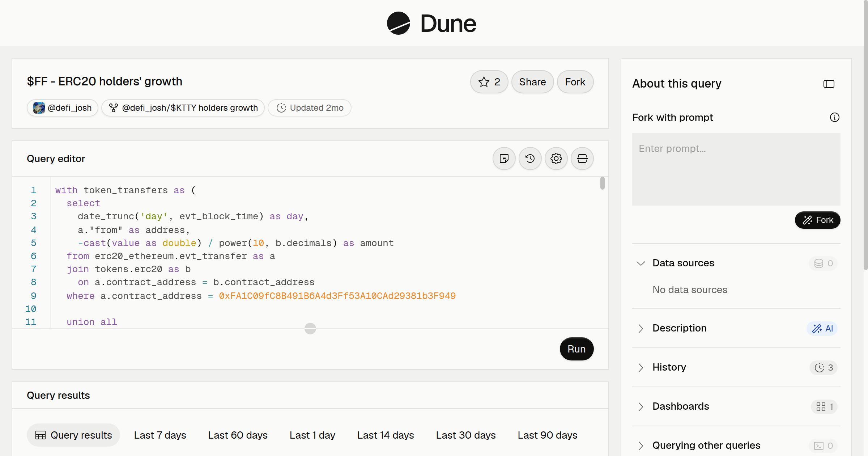Click 'union all' on line 11
Viewport: 868px width, 456px height.
click(92, 322)
